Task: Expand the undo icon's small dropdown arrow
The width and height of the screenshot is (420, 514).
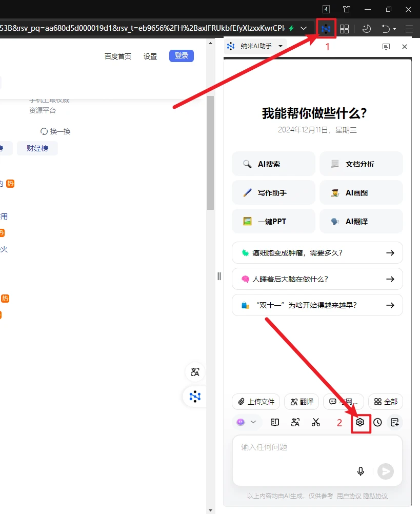Action: [x=394, y=29]
